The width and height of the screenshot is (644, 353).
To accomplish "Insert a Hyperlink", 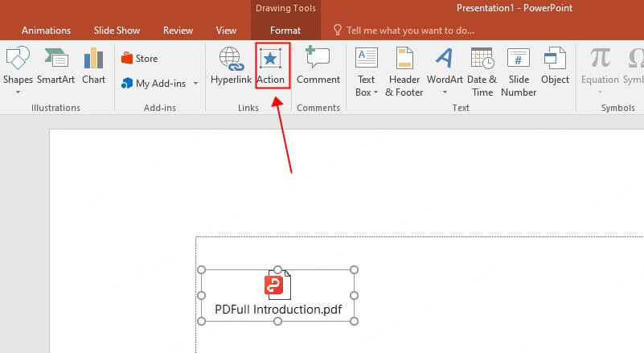I will pyautogui.click(x=231, y=66).
